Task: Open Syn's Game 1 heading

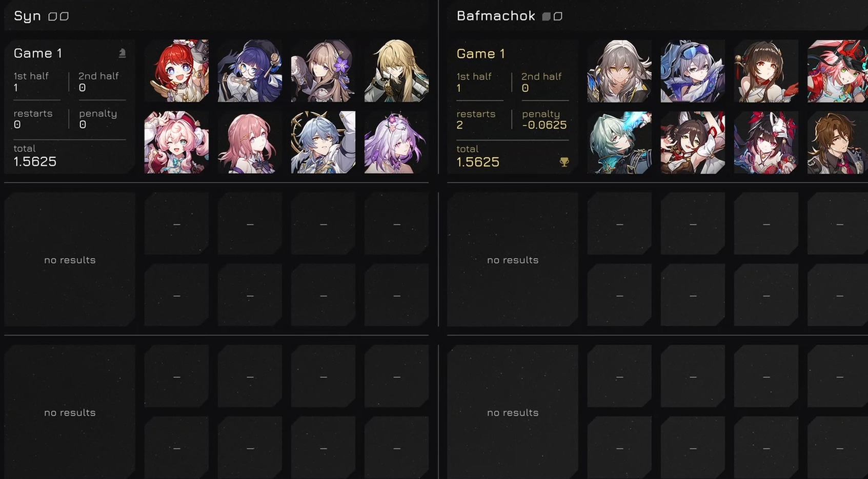Action: [x=38, y=53]
